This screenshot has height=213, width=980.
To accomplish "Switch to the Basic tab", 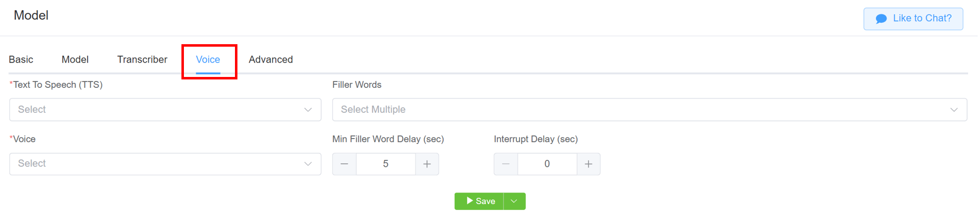I will [x=21, y=60].
